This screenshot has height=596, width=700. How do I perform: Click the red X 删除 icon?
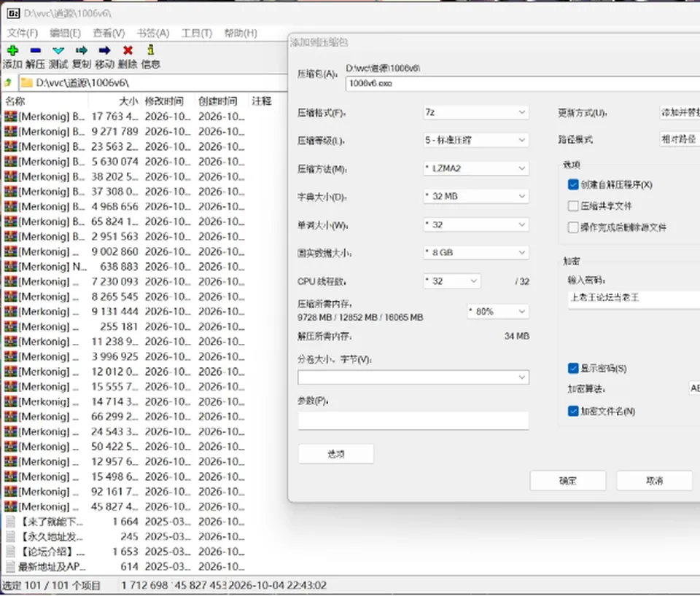point(128,50)
